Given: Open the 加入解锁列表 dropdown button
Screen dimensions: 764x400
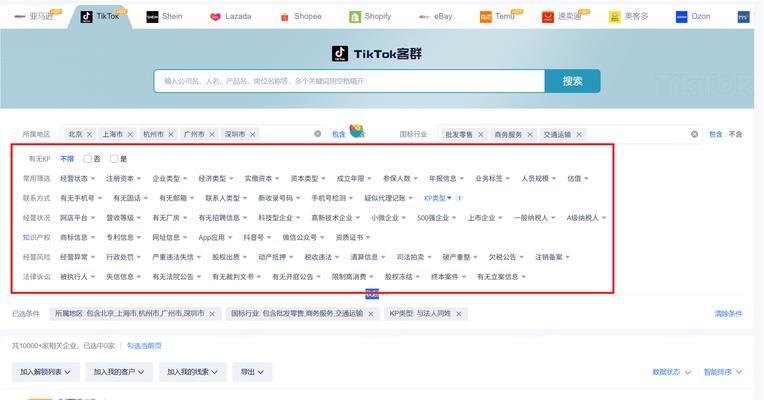Looking at the screenshot, I should 45,372.
